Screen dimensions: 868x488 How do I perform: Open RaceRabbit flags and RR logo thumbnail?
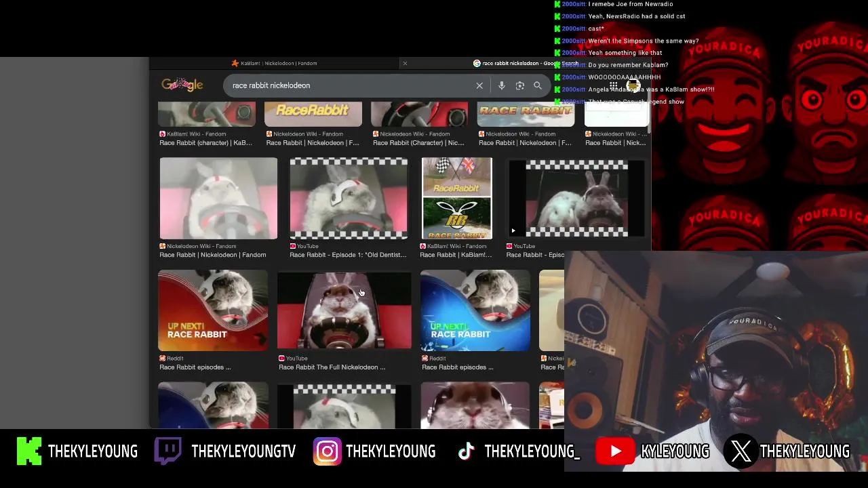tap(456, 198)
